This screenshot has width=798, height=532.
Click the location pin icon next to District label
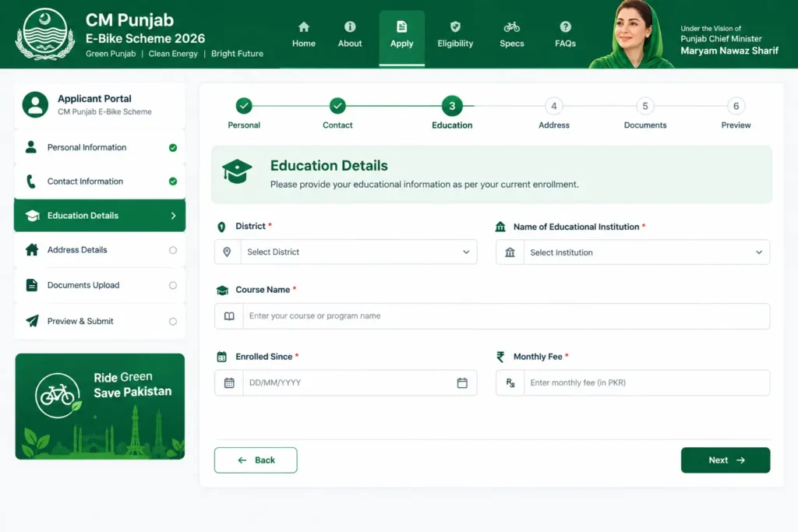(221, 227)
